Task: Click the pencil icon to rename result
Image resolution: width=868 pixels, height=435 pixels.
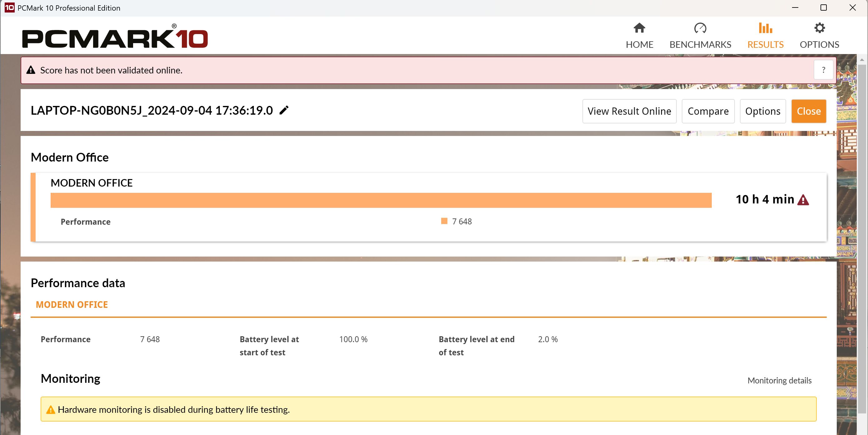Action: [284, 110]
